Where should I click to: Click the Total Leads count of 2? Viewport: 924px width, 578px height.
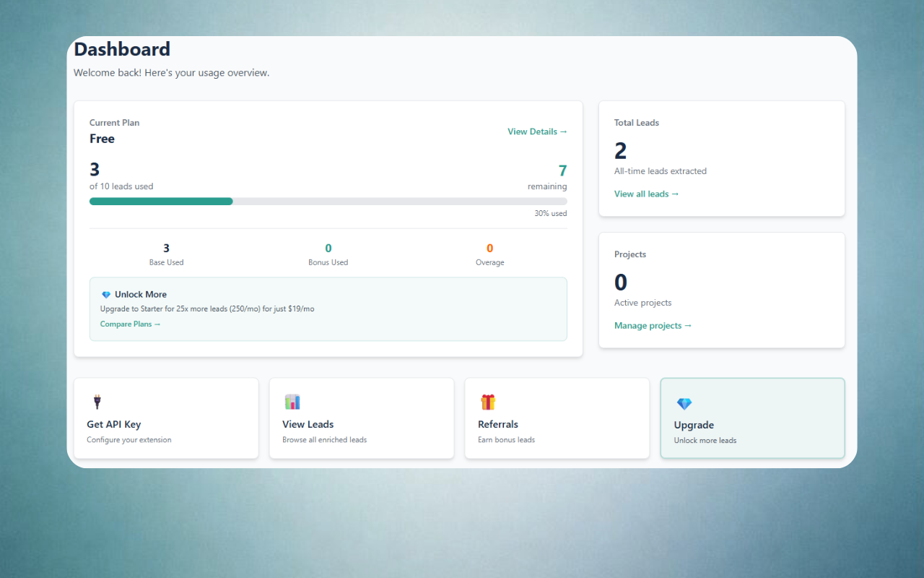(x=620, y=150)
